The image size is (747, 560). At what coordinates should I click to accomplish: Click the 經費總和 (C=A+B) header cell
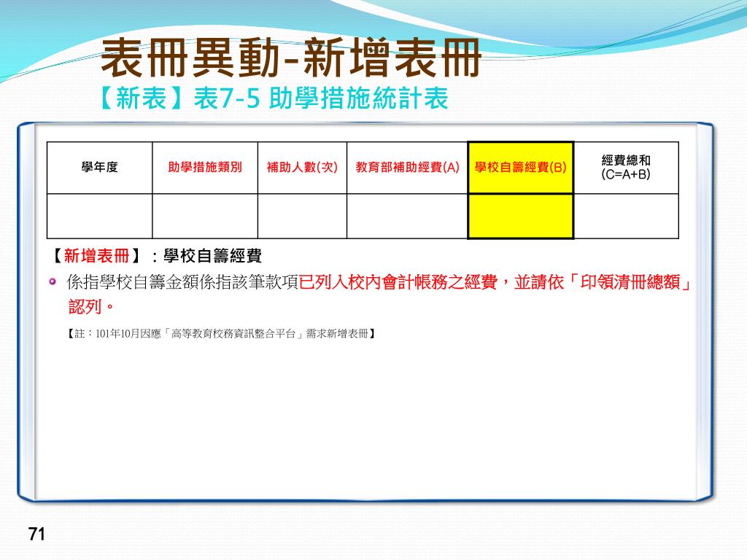point(626,168)
